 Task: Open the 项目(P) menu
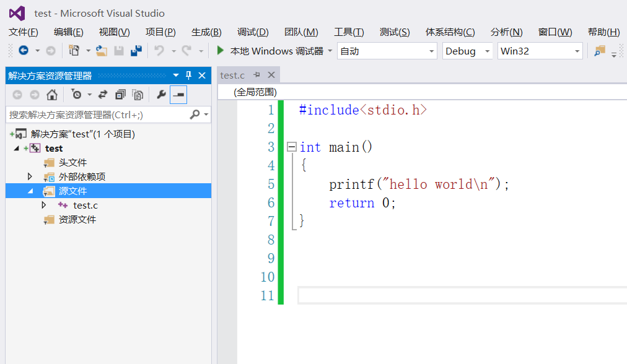(x=160, y=32)
